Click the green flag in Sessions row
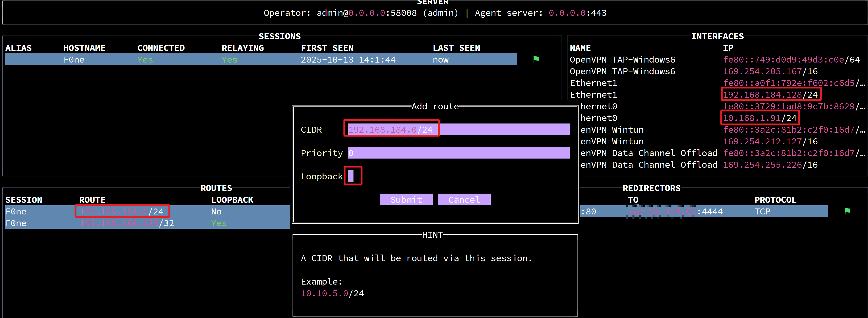The height and width of the screenshot is (318, 868). 536,59
